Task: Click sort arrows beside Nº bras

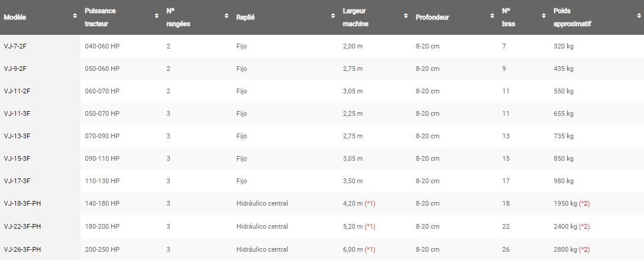Action: click(x=543, y=17)
